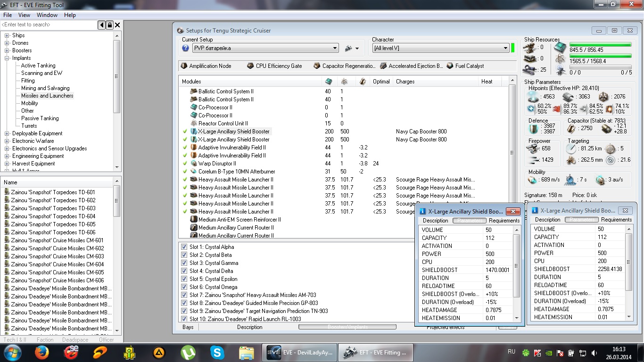Image resolution: width=644 pixels, height=362 pixels.
Task: Click the powergrid usage bar 1565.5 / 1568.4
Action: pyautogui.click(x=600, y=56)
